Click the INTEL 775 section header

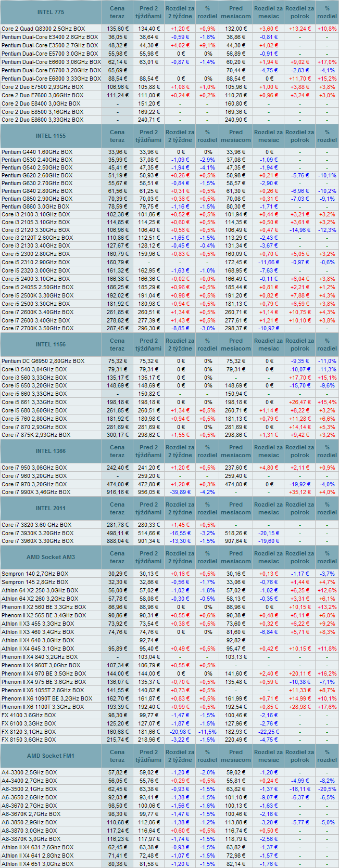[51, 12]
